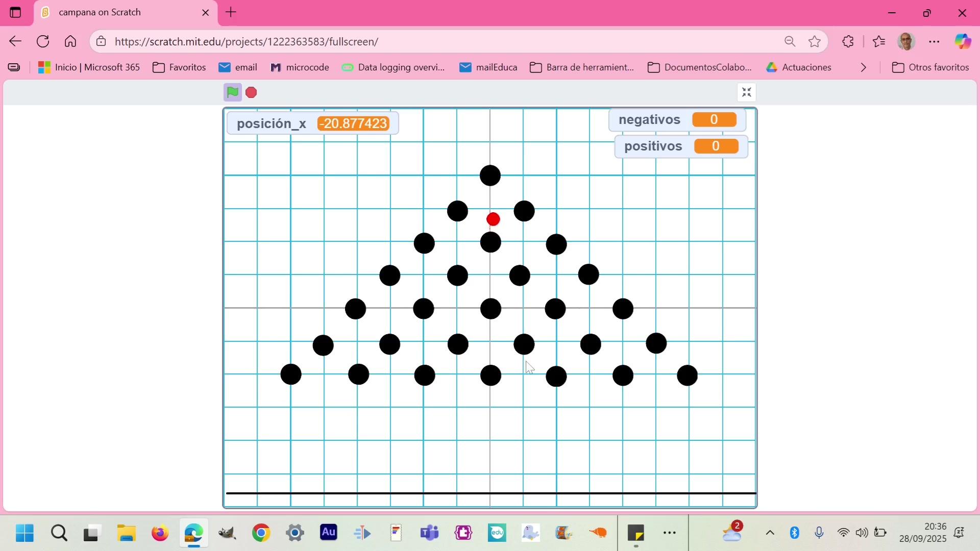This screenshot has height=551, width=980.
Task: Click the green flag to start
Action: pos(232,92)
